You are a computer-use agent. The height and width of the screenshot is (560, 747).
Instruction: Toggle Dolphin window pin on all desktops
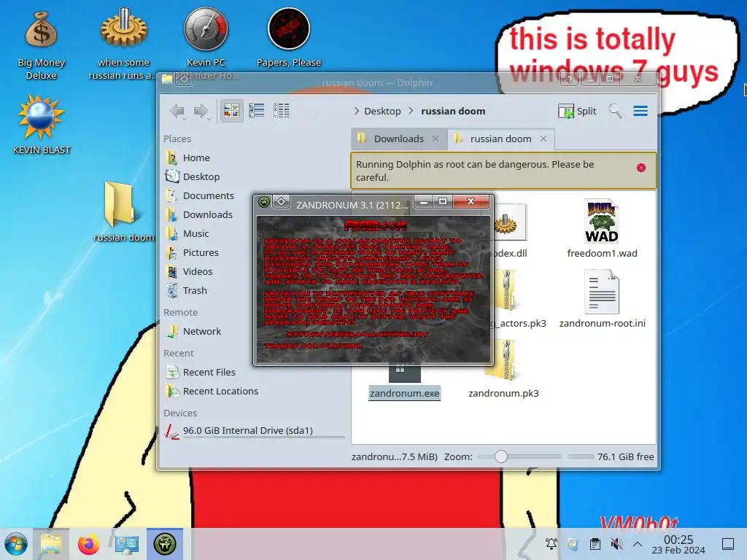click(x=184, y=79)
